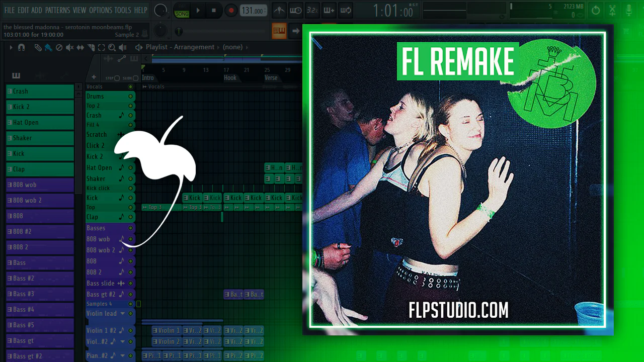The width and height of the screenshot is (644, 362).
Task: Open the orange typing keyboard to piano icon
Action: pyautogui.click(x=279, y=31)
